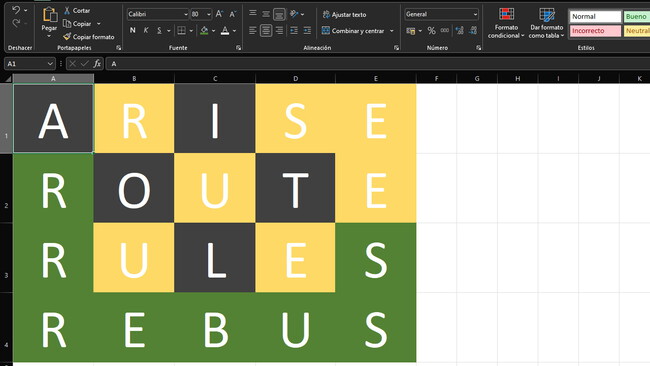Click the Copiar button
The image size is (650, 366).
click(x=77, y=24)
